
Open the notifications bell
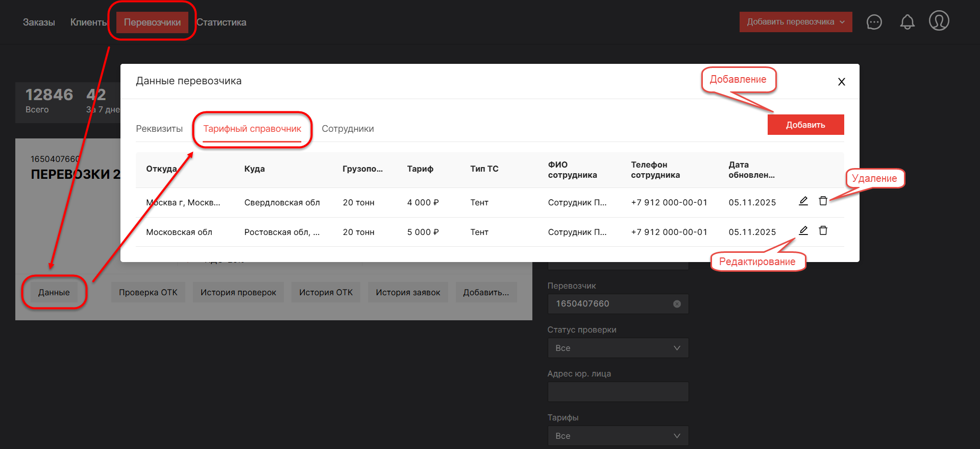click(907, 22)
